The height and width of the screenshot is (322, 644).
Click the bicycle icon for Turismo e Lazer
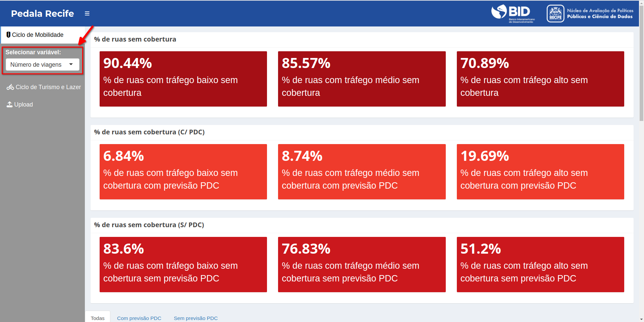pyautogui.click(x=10, y=87)
